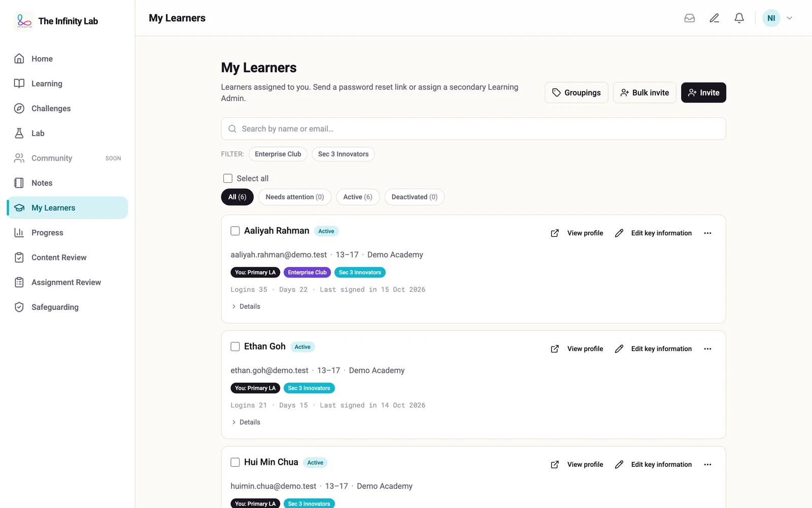Expand Details for Aaliyah Rahman
Viewport: 812px width, 508px height.
tap(246, 306)
